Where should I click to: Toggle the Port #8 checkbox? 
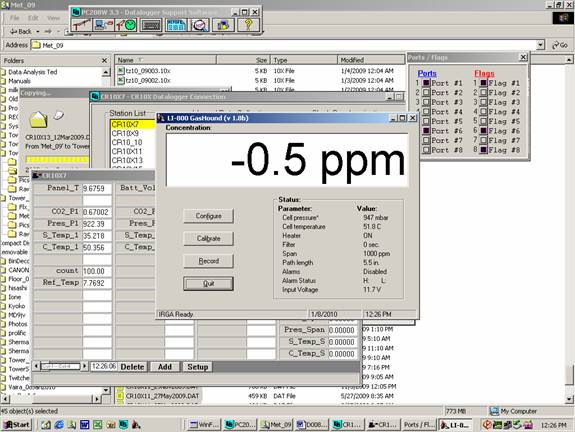pos(426,150)
